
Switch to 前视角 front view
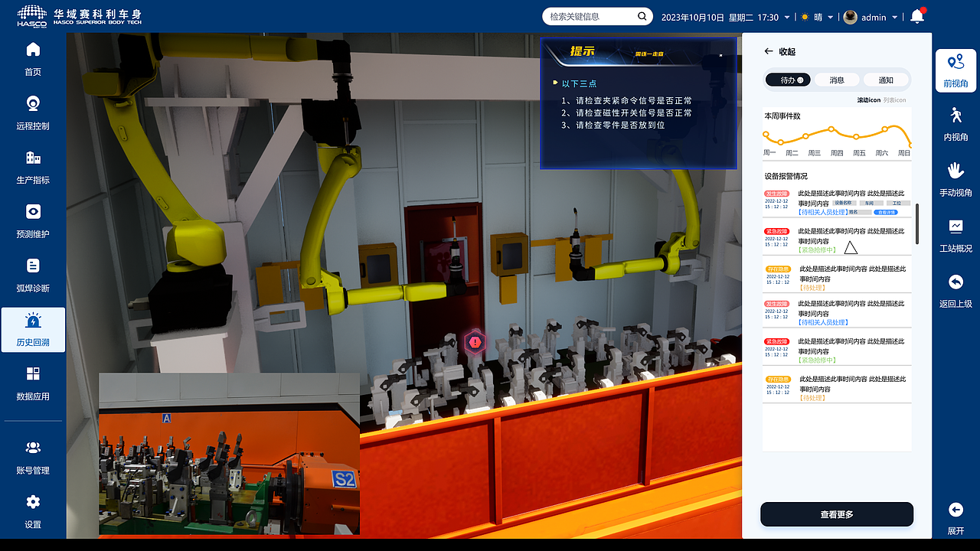(955, 70)
